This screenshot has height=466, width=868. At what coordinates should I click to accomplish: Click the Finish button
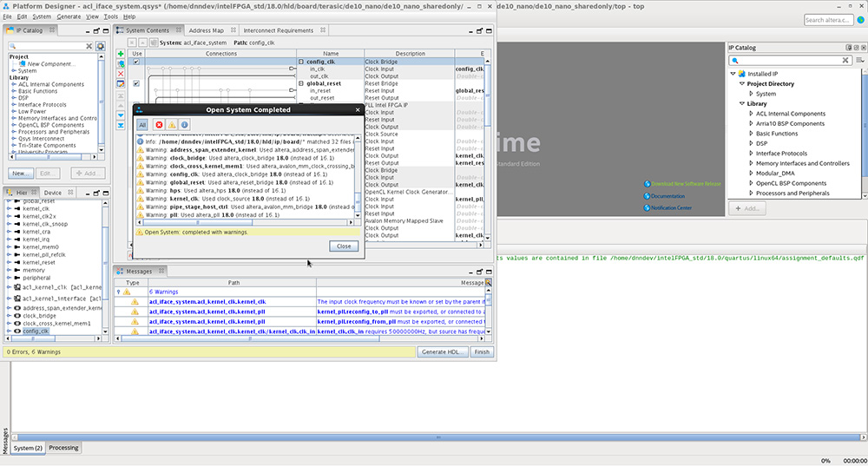click(482, 352)
